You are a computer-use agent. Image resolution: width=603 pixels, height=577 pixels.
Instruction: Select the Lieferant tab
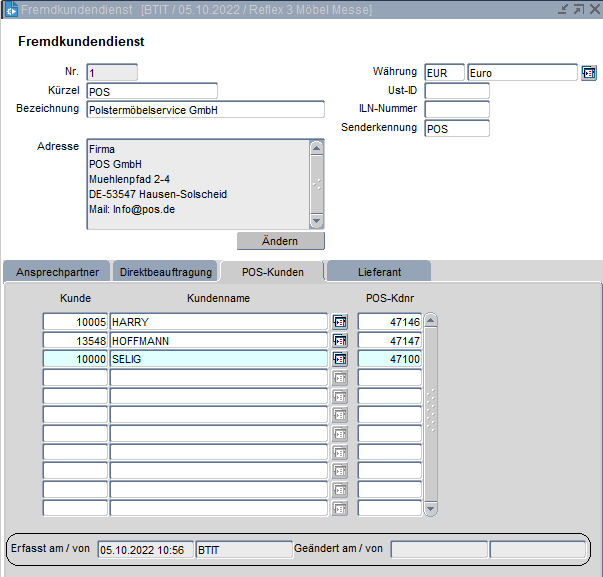(379, 271)
